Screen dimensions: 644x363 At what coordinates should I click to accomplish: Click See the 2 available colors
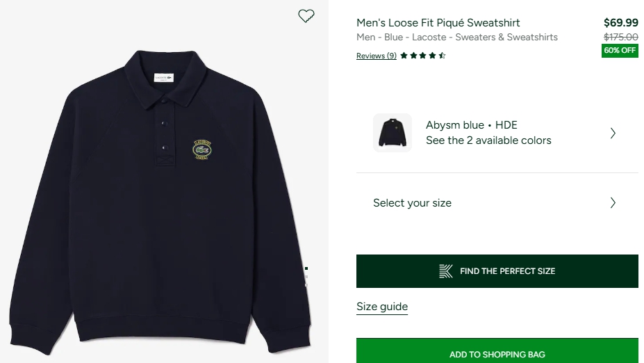(x=488, y=140)
